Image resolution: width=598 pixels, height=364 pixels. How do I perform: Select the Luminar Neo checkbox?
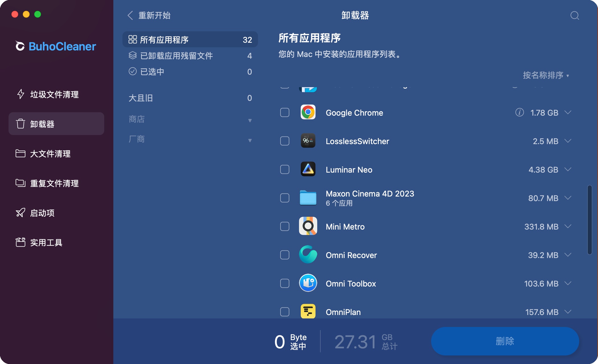[x=284, y=169]
